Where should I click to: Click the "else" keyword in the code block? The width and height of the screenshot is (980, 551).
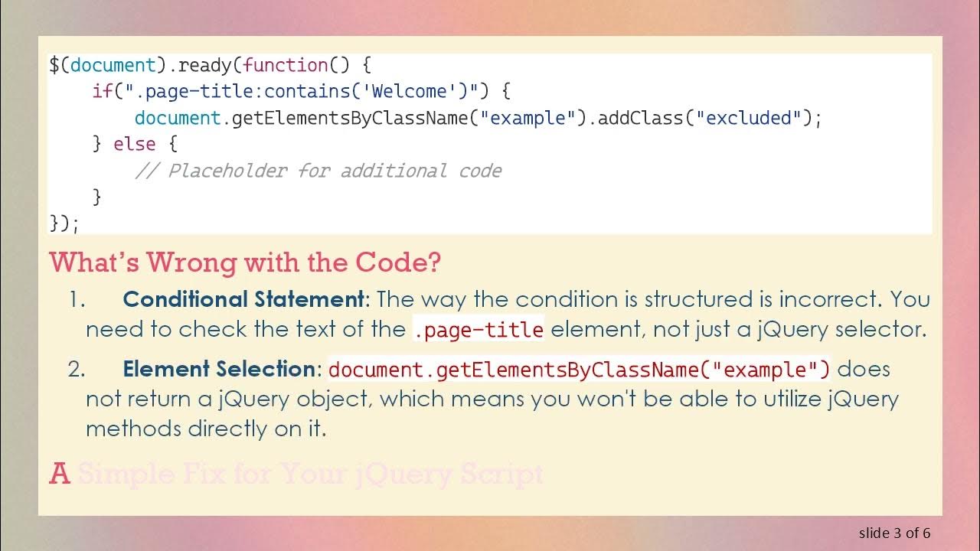(x=134, y=144)
